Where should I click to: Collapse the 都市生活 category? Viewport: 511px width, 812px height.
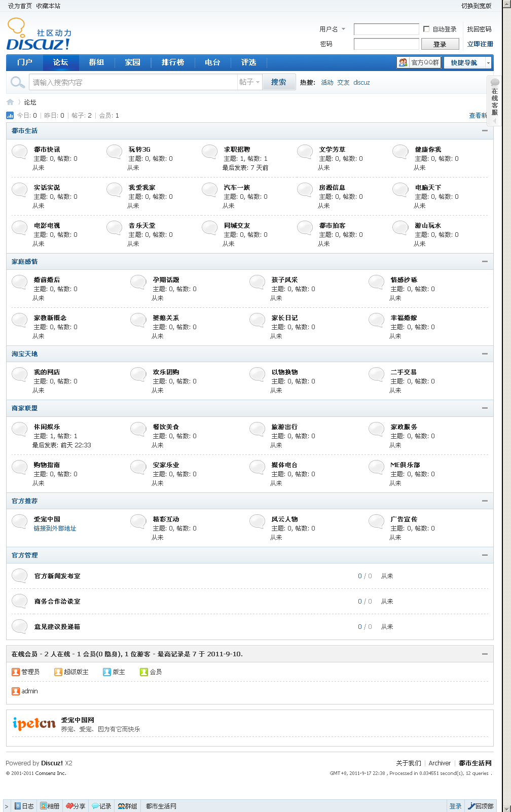pos(485,131)
